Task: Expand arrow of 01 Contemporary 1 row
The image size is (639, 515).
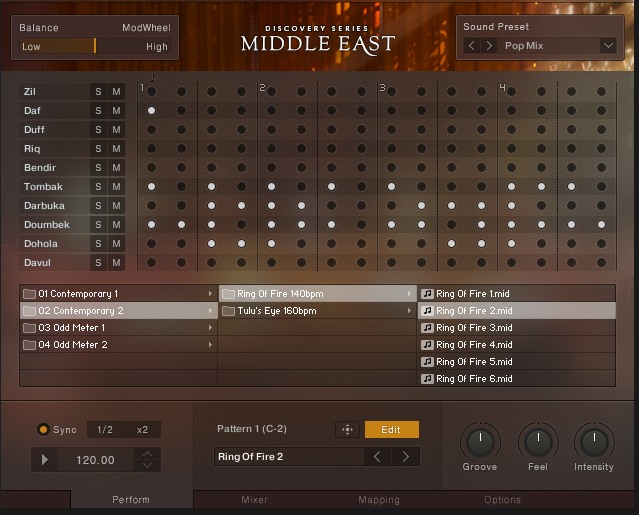Action: click(x=210, y=294)
